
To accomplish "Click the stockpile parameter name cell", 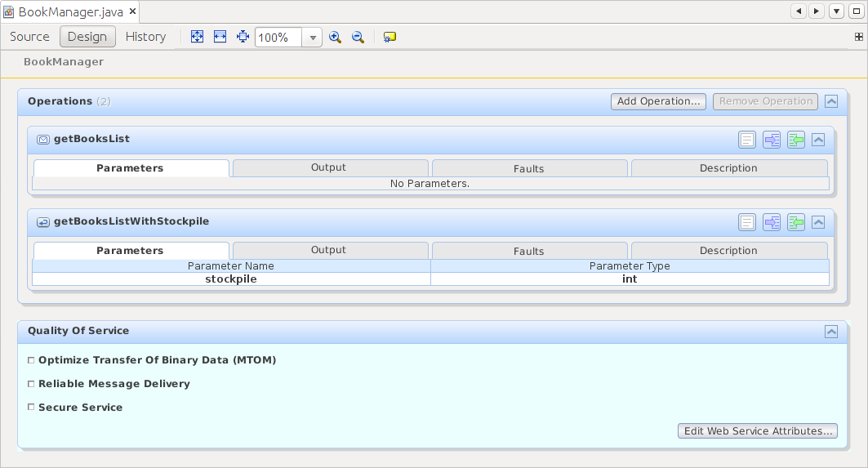I will [231, 279].
